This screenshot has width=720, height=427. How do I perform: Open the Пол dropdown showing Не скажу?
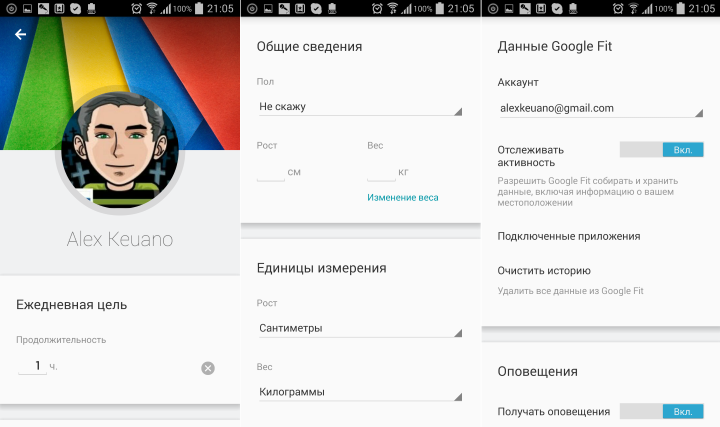pyautogui.click(x=360, y=107)
